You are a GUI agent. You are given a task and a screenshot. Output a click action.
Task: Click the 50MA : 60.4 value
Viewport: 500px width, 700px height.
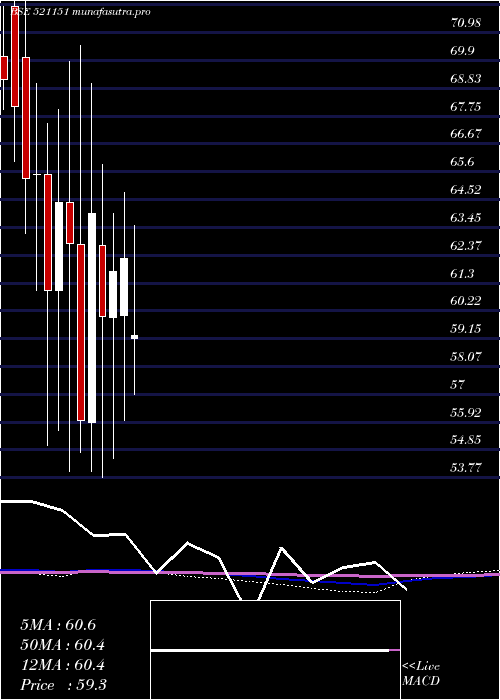(62, 645)
